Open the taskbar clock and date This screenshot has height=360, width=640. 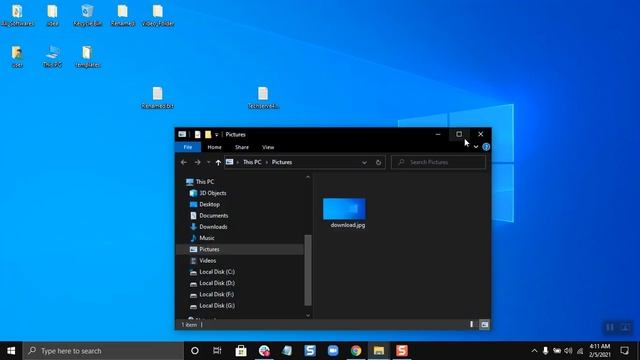point(600,351)
